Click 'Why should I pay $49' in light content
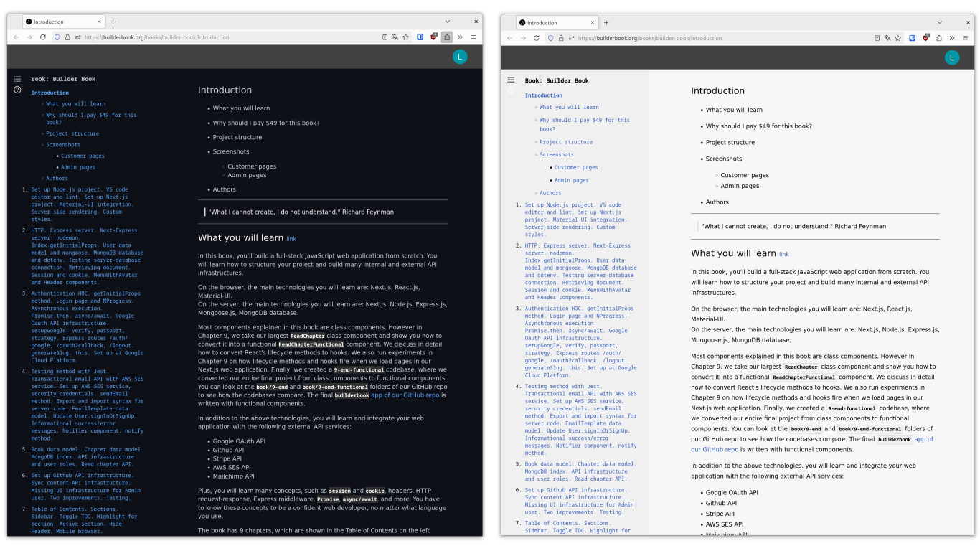Viewport: 980px width, 551px height. [x=759, y=126]
